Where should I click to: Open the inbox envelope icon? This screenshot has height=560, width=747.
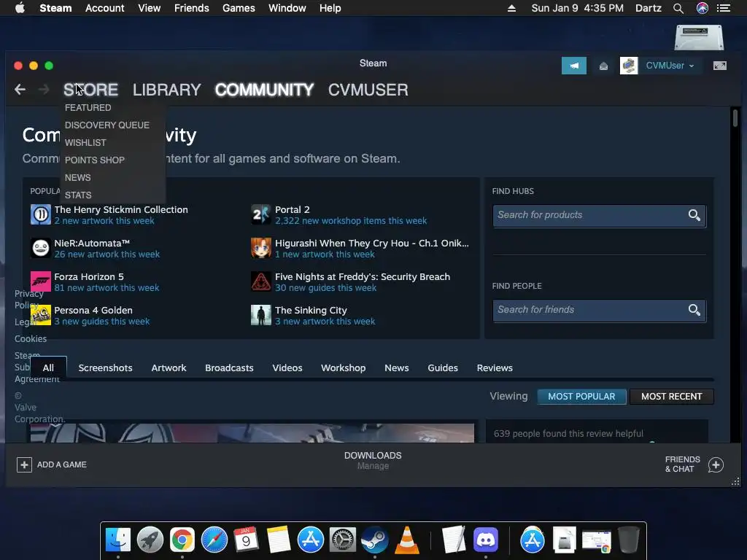click(x=603, y=66)
